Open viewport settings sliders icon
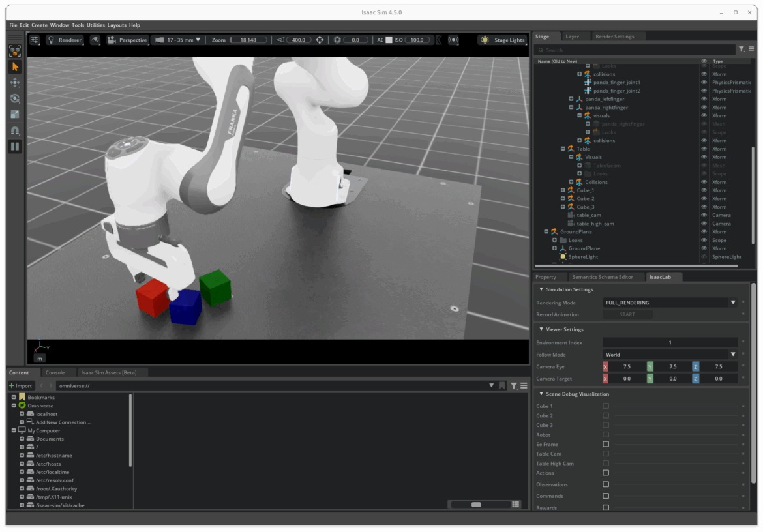763x532 pixels. (x=35, y=40)
